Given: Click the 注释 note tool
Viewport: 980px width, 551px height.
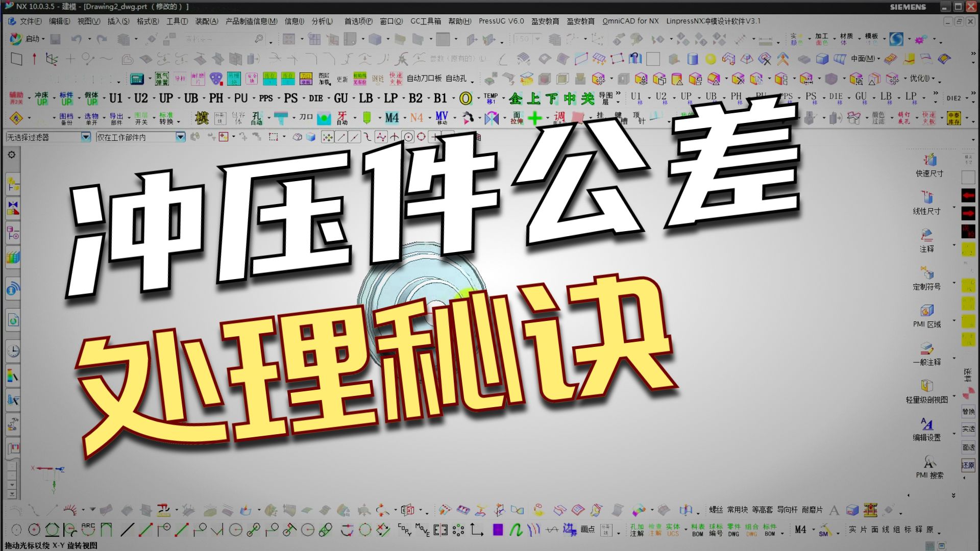Looking at the screenshot, I should pos(926,241).
